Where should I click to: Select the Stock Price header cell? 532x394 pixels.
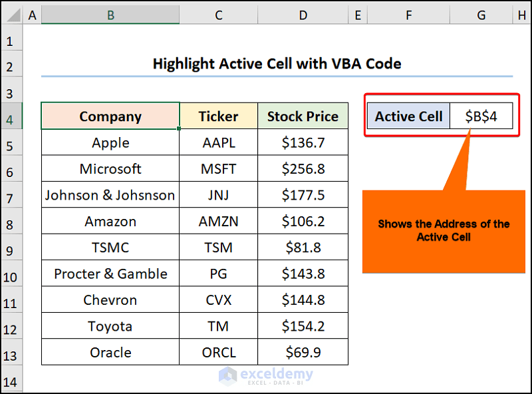(303, 116)
